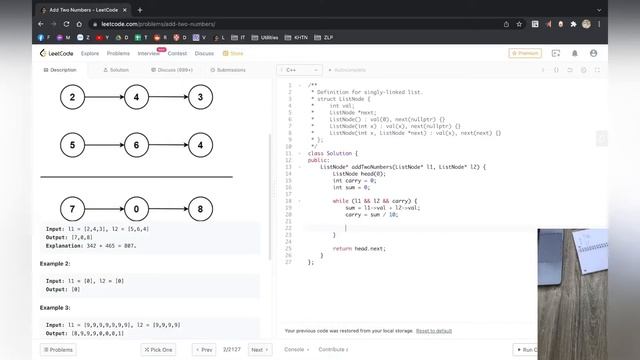This screenshot has width=640, height=360.
Task: Open the Problems list button
Action: pos(58,350)
